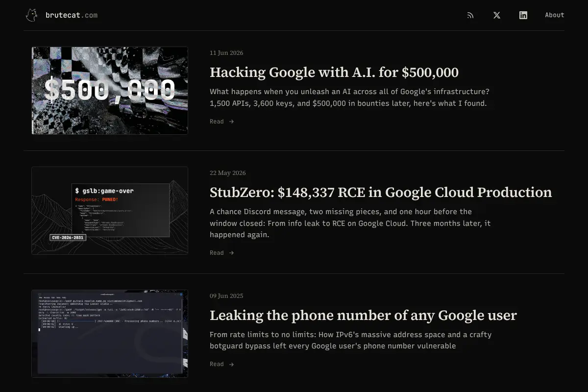Open the RSS feed icon
The width and height of the screenshot is (588, 392).
tap(470, 15)
